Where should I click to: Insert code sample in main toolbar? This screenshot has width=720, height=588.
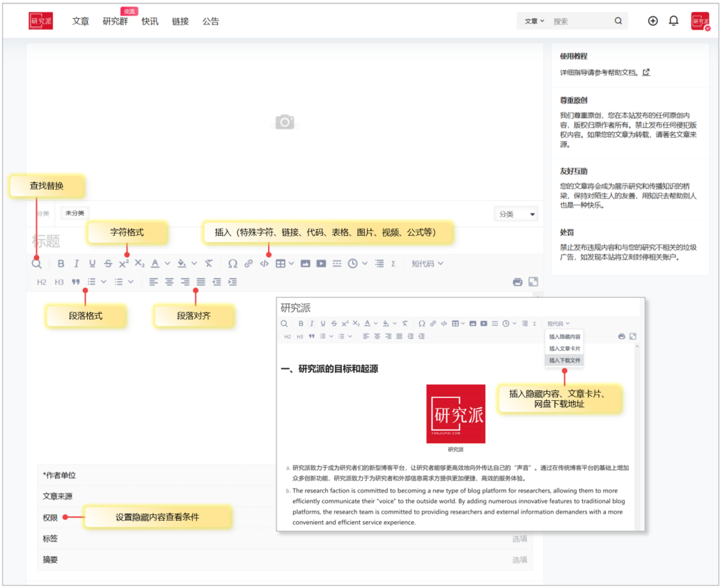click(264, 264)
